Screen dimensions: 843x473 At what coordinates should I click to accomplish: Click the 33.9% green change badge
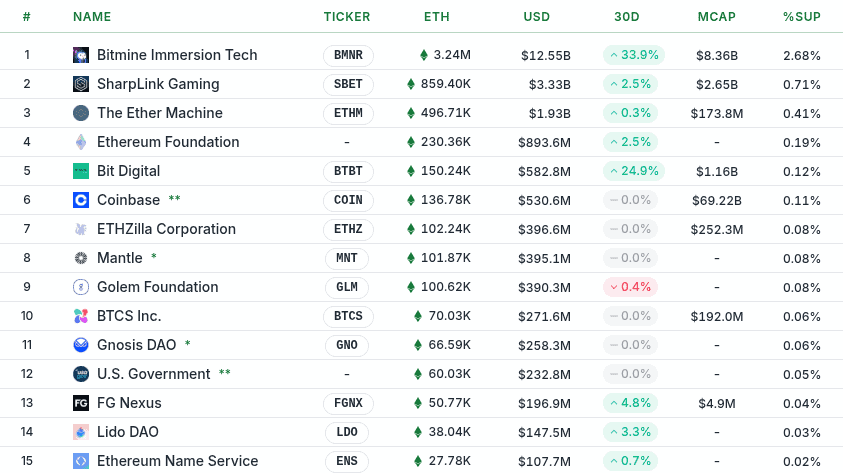[x=633, y=55]
